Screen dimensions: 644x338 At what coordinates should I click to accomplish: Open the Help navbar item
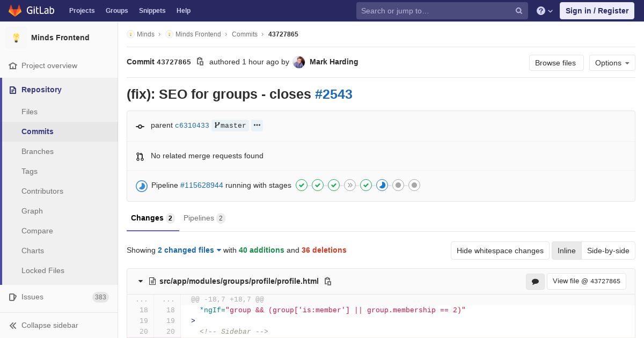coord(184,11)
